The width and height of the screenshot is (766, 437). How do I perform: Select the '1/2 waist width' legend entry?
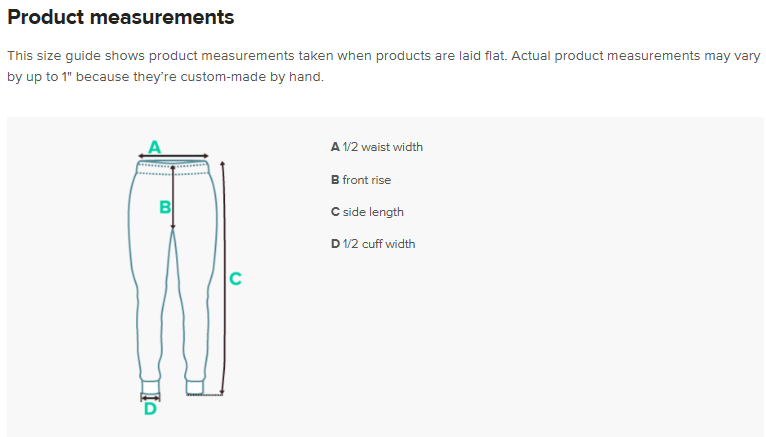pyautogui.click(x=377, y=147)
